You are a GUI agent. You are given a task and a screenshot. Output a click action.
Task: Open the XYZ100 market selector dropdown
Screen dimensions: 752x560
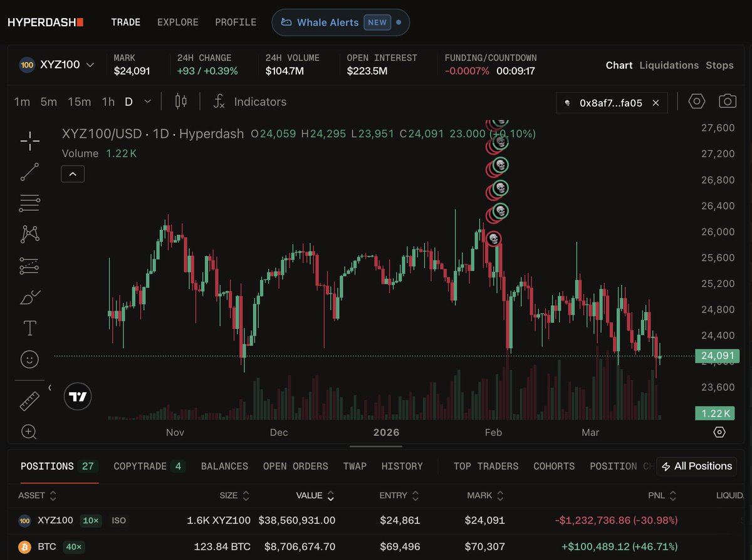click(61, 65)
